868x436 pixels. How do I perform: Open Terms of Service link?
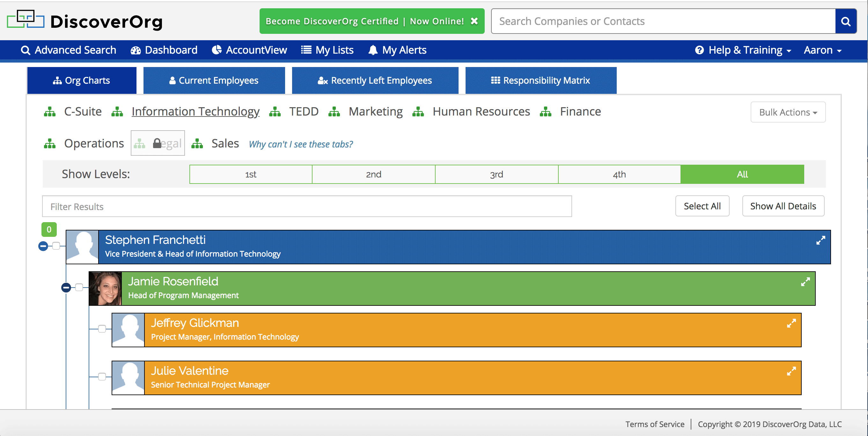(x=655, y=424)
